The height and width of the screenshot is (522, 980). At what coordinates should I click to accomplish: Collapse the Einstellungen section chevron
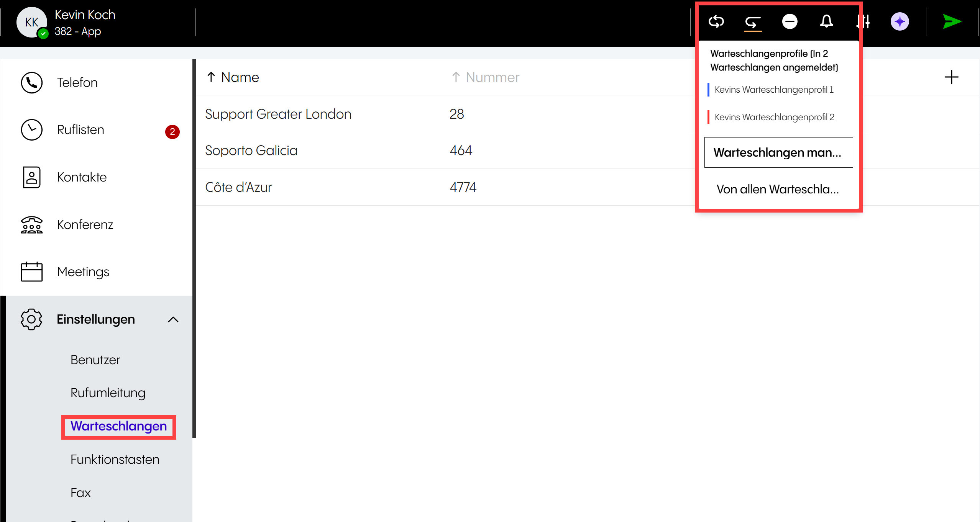[173, 319]
